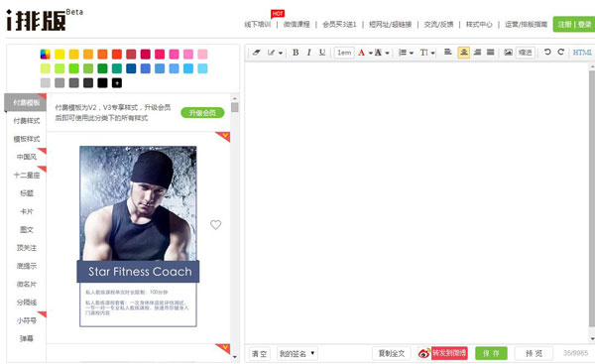Insert an image via picture icon
This screenshot has height=364, width=595.
coord(509,52)
